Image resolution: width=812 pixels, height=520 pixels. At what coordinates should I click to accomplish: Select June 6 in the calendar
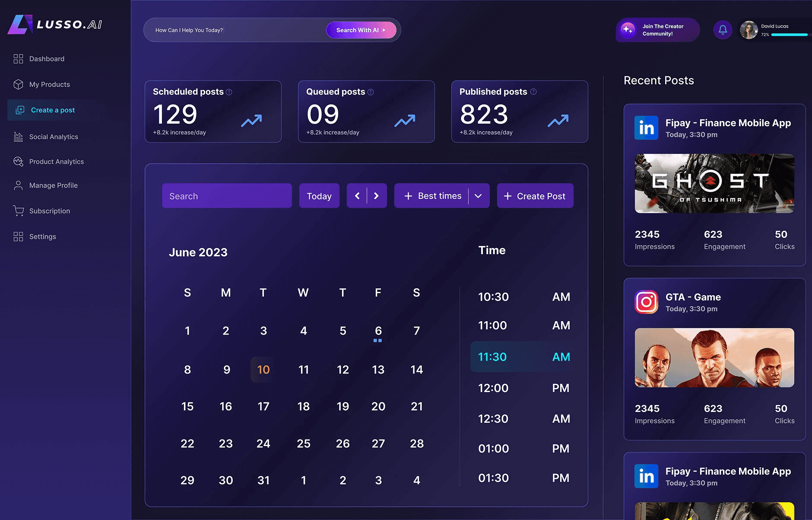coord(378,331)
